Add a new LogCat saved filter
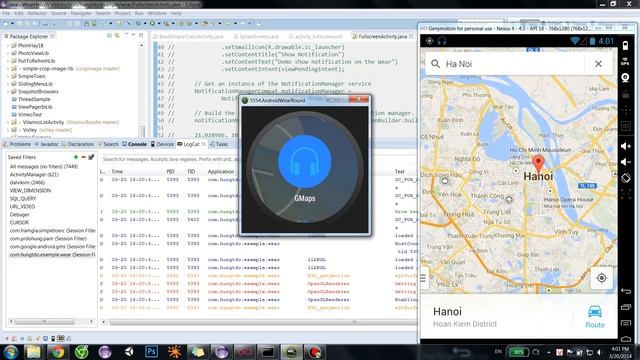 pyautogui.click(x=76, y=157)
